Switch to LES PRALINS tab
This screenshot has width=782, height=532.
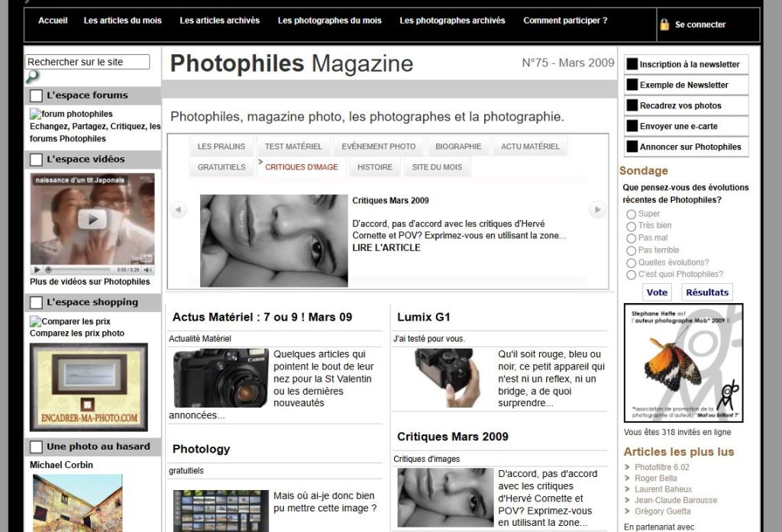221,147
